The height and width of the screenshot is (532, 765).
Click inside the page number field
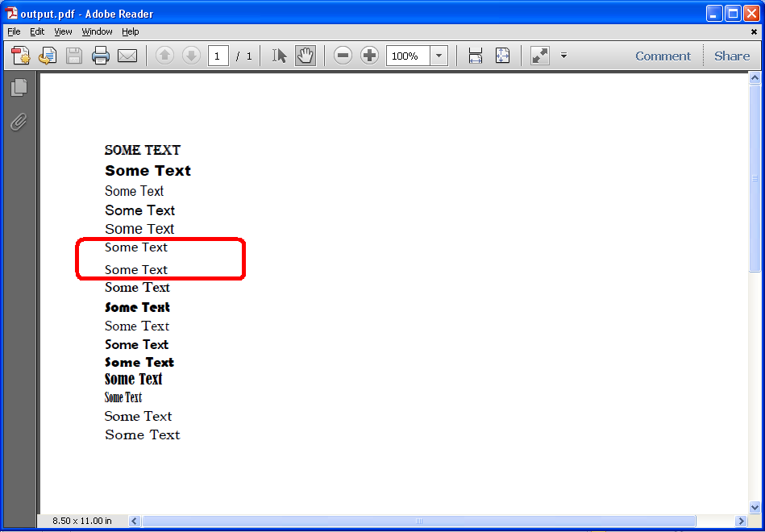(x=217, y=56)
